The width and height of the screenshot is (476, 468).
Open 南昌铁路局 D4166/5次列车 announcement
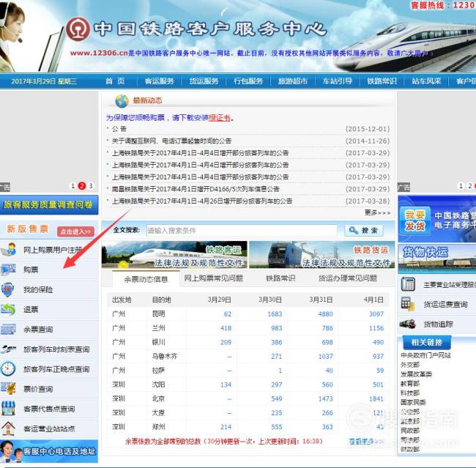[x=196, y=189]
